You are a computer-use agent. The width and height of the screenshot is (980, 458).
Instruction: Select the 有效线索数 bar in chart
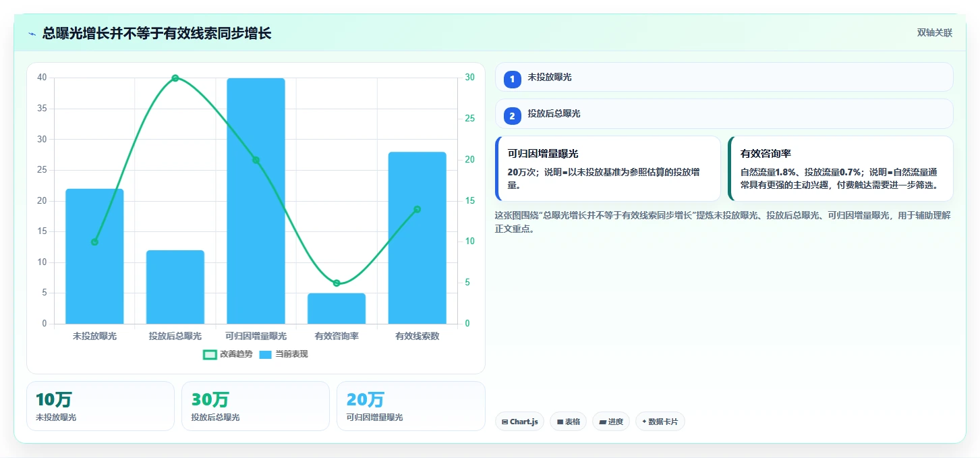(x=417, y=238)
